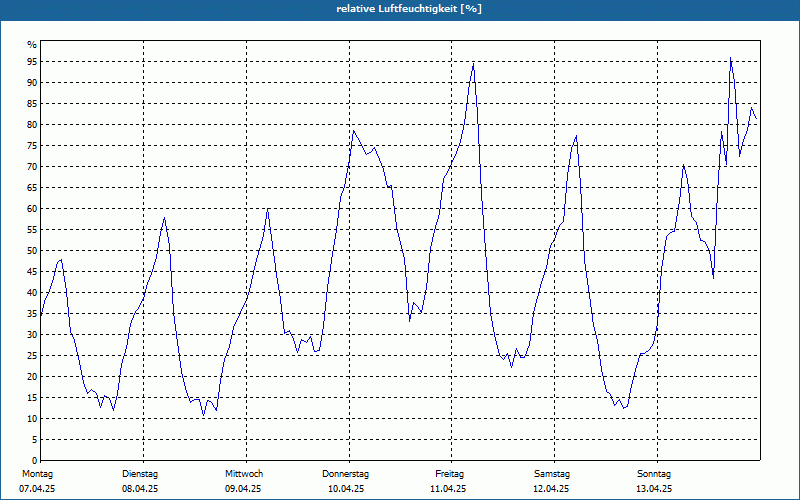Click the y-axis value 30
Viewport: 800px width, 500px height.
click(x=32, y=335)
